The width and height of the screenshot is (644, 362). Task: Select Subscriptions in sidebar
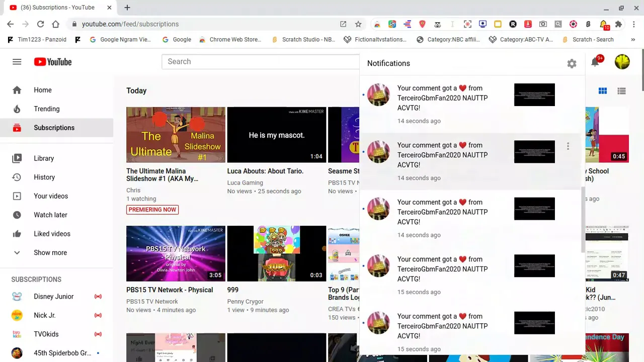[56, 128]
